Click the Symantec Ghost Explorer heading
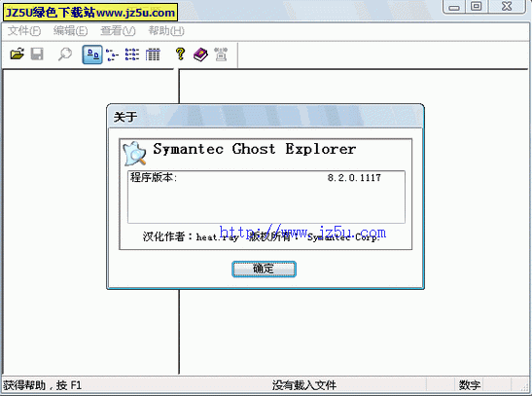The width and height of the screenshot is (532, 396). (x=255, y=149)
